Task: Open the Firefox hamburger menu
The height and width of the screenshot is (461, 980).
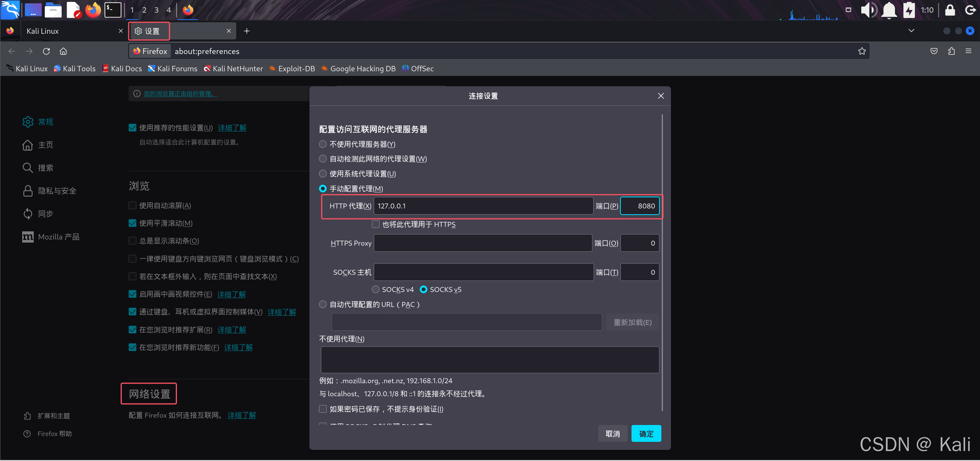Action: [969, 51]
